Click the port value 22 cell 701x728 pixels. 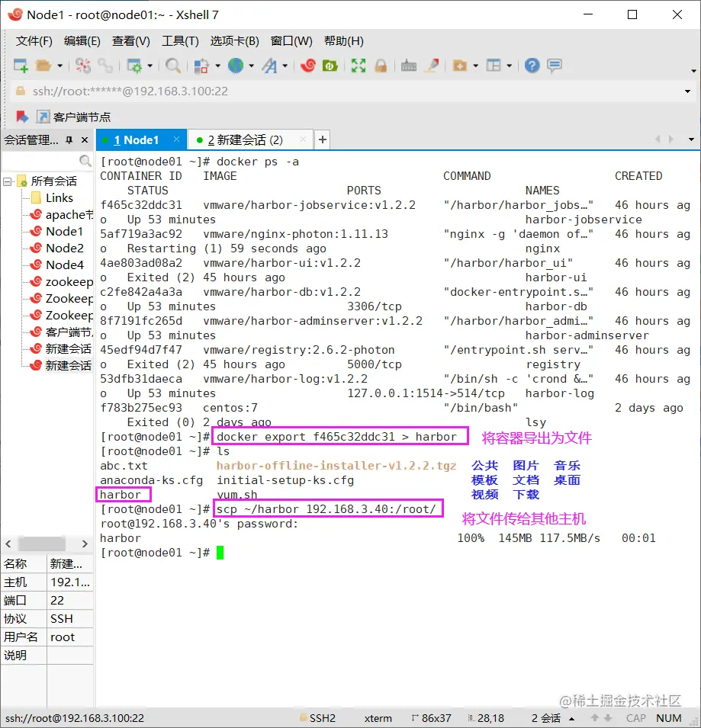(x=70, y=601)
